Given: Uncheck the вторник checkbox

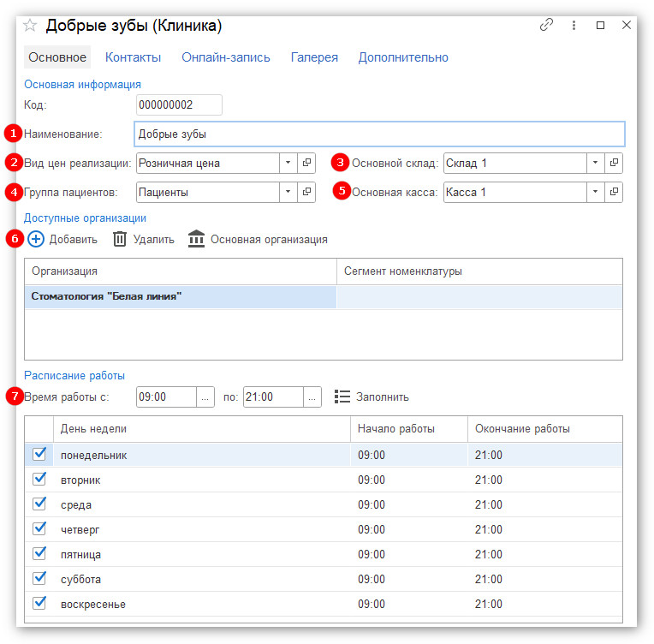Looking at the screenshot, I should tap(39, 479).
